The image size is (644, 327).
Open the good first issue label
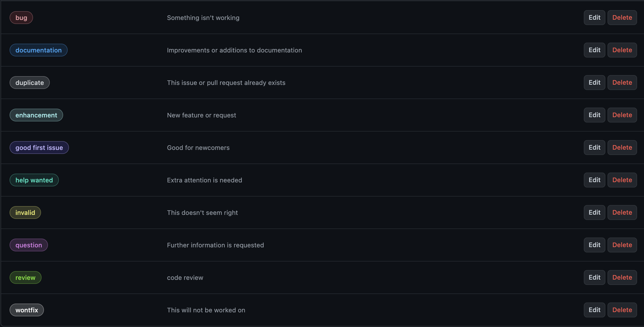39,148
